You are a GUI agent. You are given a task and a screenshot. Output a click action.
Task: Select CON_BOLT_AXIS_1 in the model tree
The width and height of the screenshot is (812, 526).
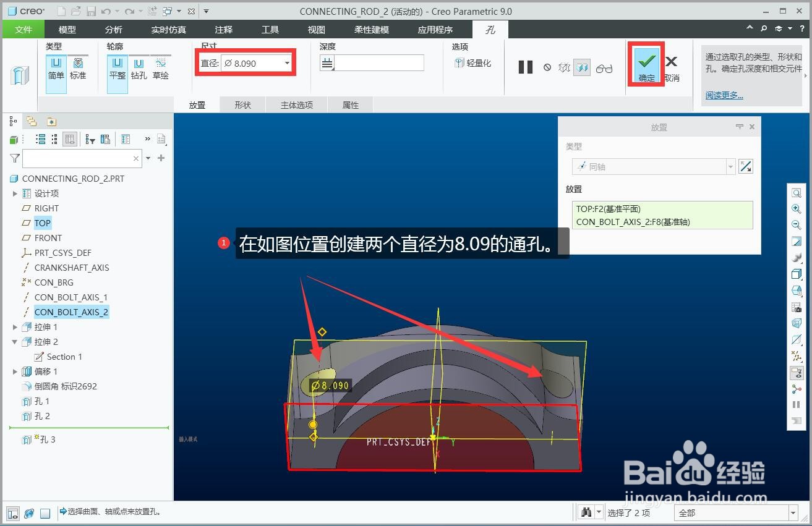(x=71, y=297)
